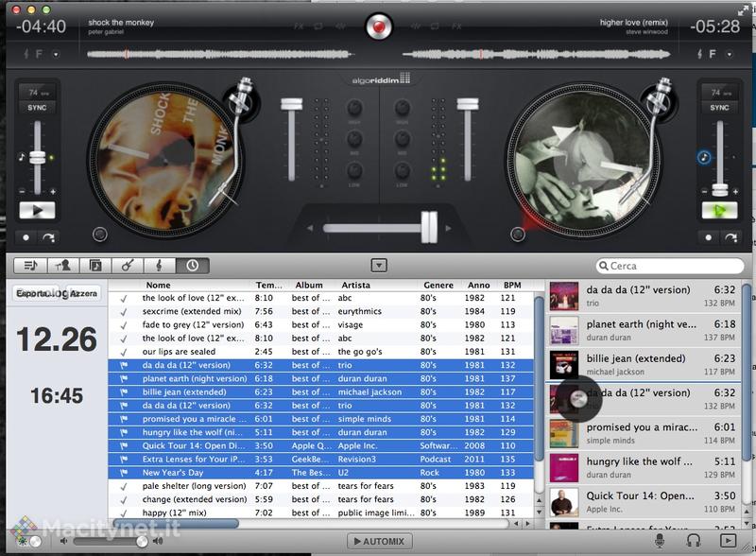Sort by the Anno column header
Image resolution: width=756 pixels, height=556 pixels.
[x=479, y=286]
